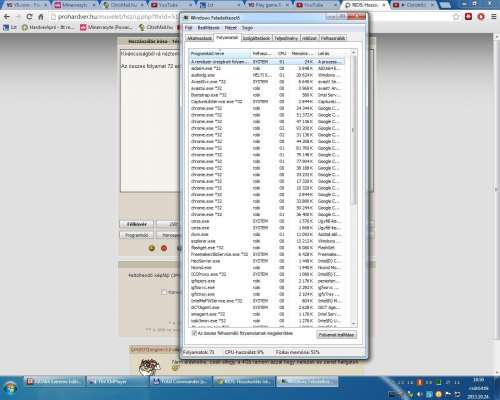Go back using Chrome's back arrow
The width and height of the screenshot is (500, 400).
6,17
